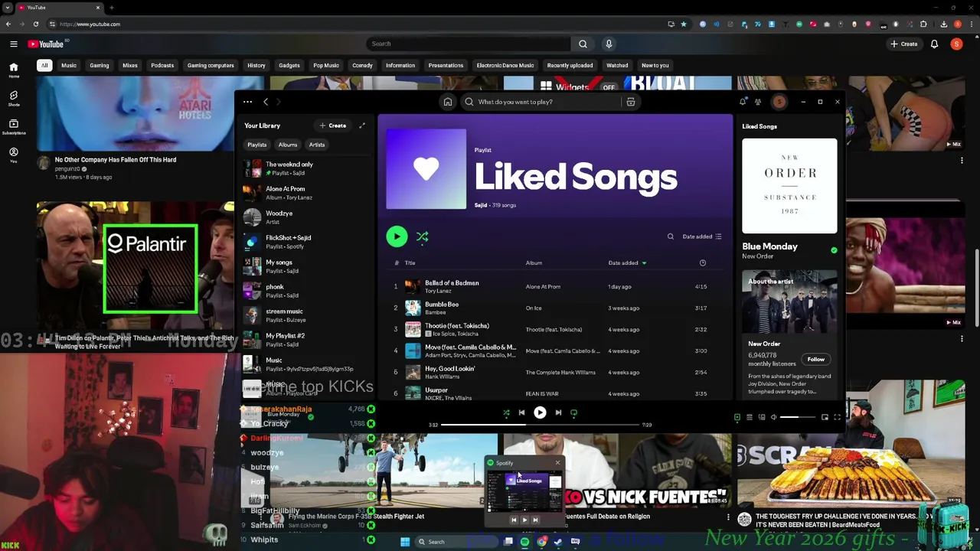980x551 pixels.
Task: Mute Spotify with the volume speaker icon
Action: (x=773, y=417)
